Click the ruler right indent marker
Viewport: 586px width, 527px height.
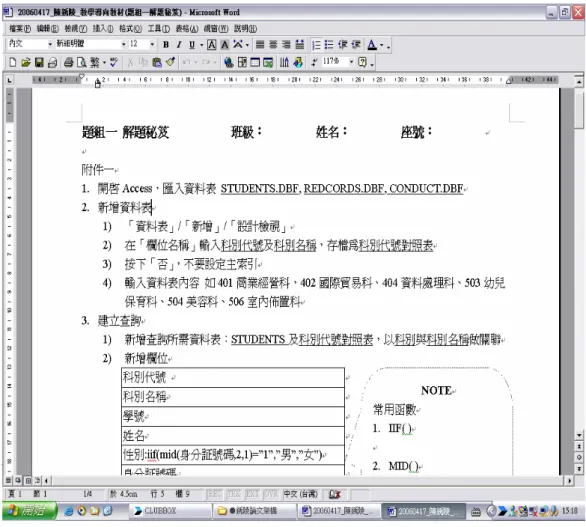click(x=509, y=81)
